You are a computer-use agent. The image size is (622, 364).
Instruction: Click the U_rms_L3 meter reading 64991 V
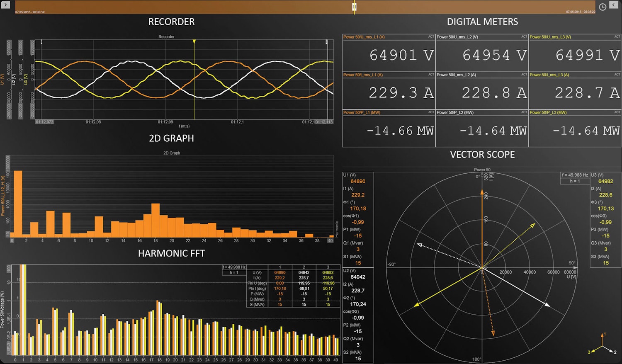pos(588,55)
